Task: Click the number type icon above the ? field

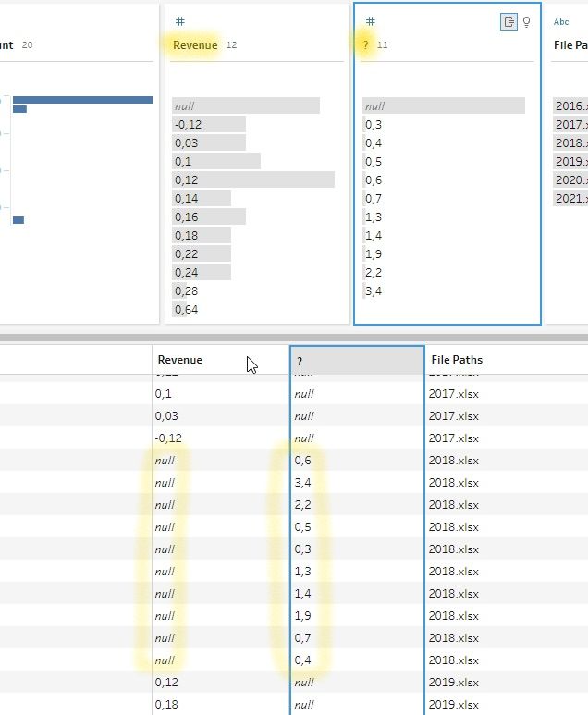Action: tap(371, 21)
